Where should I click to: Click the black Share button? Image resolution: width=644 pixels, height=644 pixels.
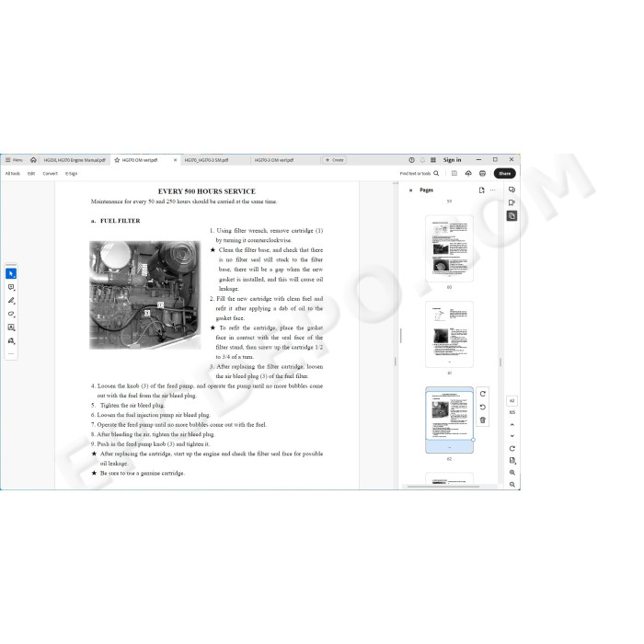[505, 173]
